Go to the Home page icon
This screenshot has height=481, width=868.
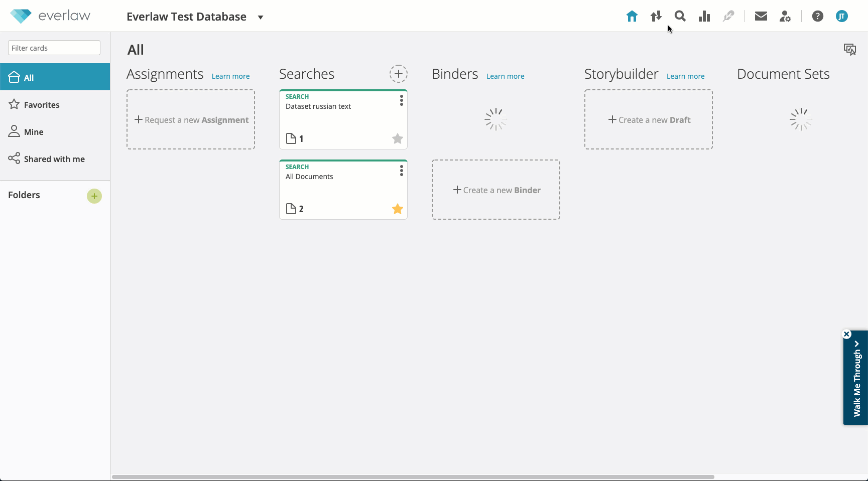point(632,16)
